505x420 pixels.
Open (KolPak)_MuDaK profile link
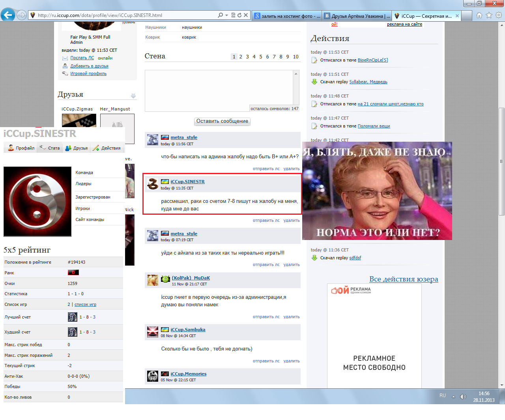(191, 278)
